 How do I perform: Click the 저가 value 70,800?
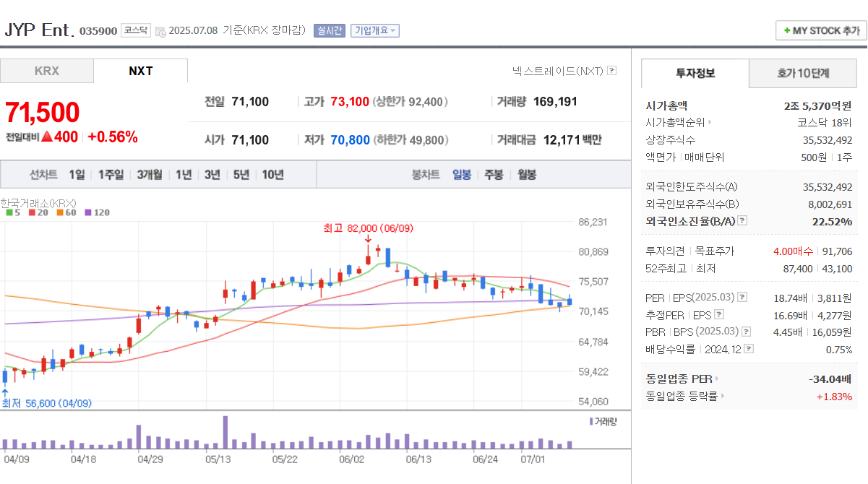pyautogui.click(x=350, y=140)
